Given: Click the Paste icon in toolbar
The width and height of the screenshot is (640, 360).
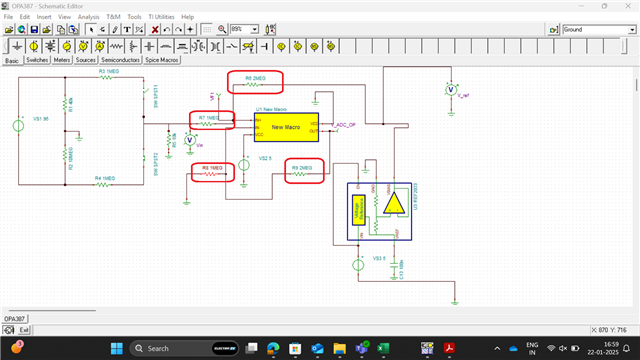Looking at the screenshot, I should pos(73,29).
